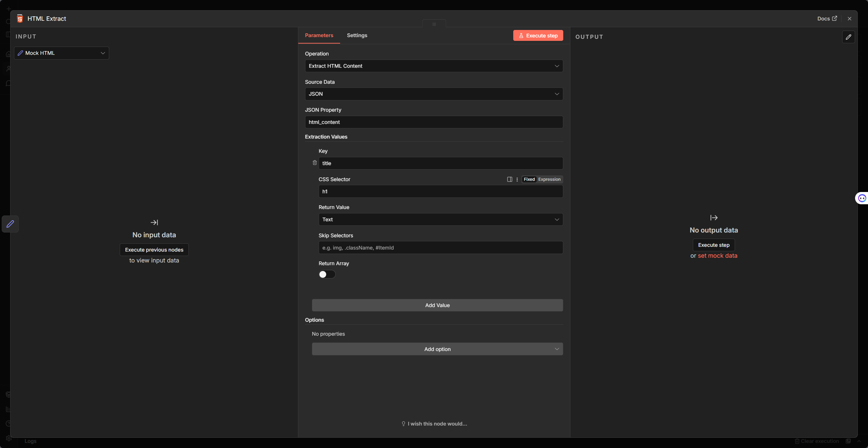
Task: Click the pencil edit icon in Output panel
Action: (848, 37)
